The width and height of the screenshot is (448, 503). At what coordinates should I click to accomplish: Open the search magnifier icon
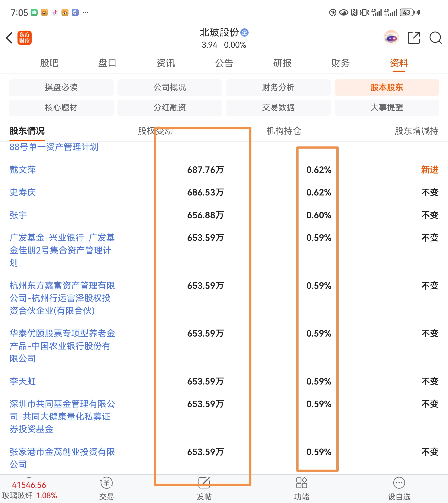point(436,38)
